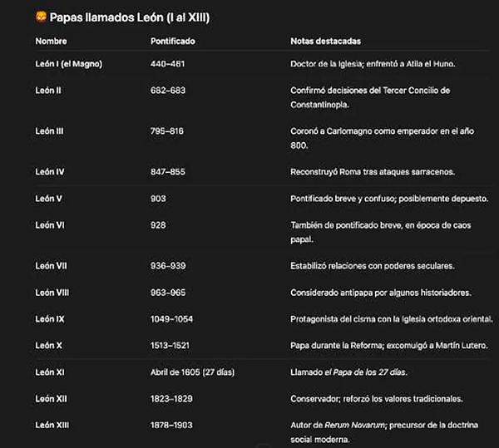Viewport: 499px width, 448px height.
Task: Click the lion emoji in the title
Action: [40, 17]
